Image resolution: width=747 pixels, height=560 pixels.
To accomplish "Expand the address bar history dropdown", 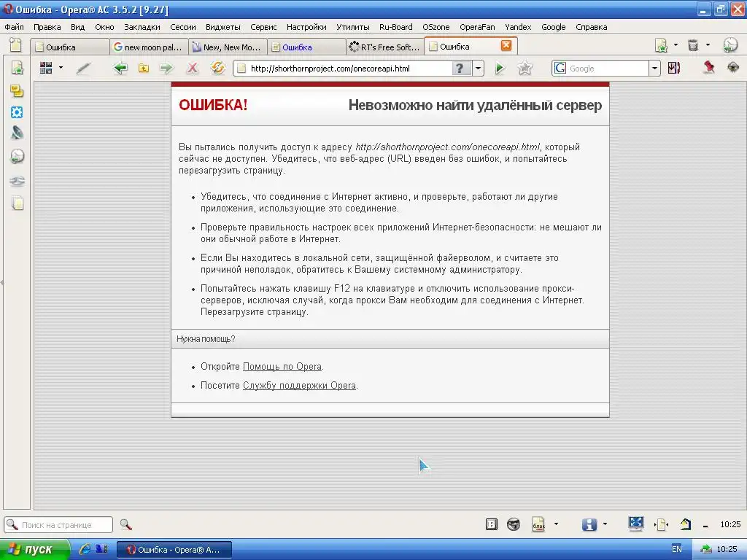I will click(x=478, y=69).
